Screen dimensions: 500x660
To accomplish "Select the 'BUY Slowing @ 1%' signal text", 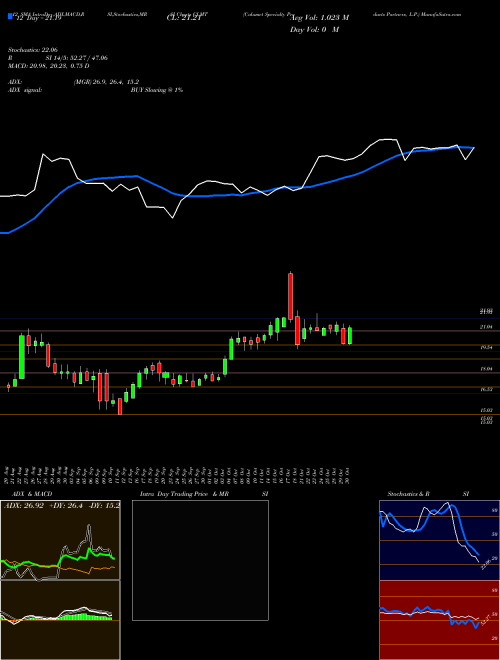I will (x=157, y=90).
